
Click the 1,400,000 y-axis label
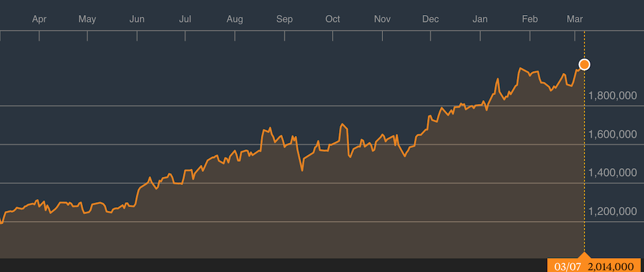612,173
